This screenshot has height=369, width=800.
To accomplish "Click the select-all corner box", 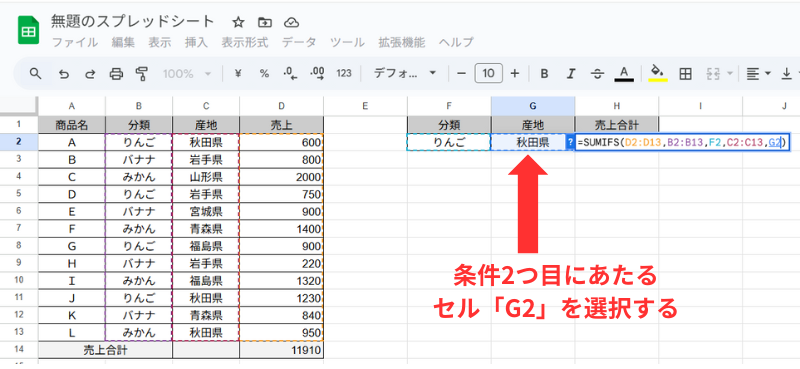I will point(19,106).
